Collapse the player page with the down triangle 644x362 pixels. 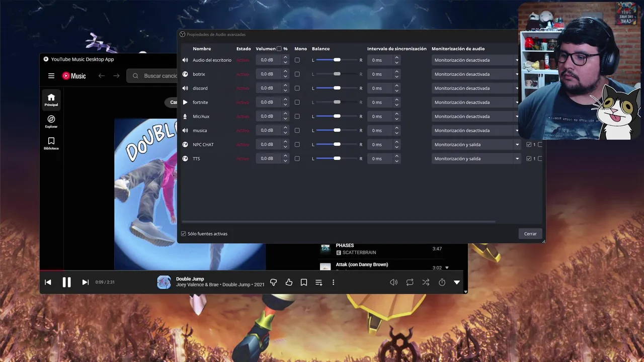pos(457,283)
